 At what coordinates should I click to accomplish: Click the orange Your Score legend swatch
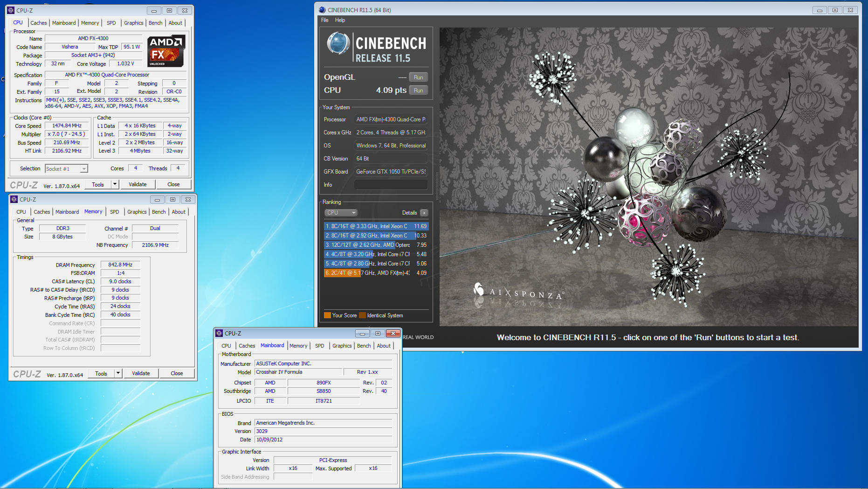(327, 315)
